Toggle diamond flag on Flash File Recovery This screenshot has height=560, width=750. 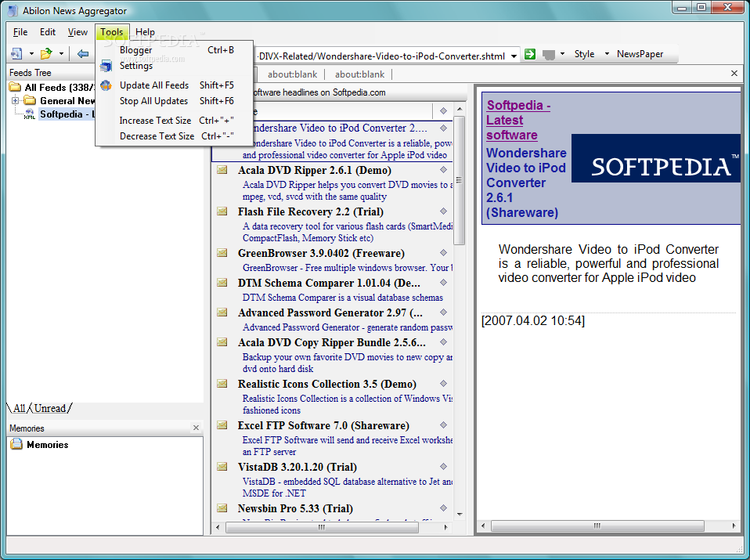443,211
